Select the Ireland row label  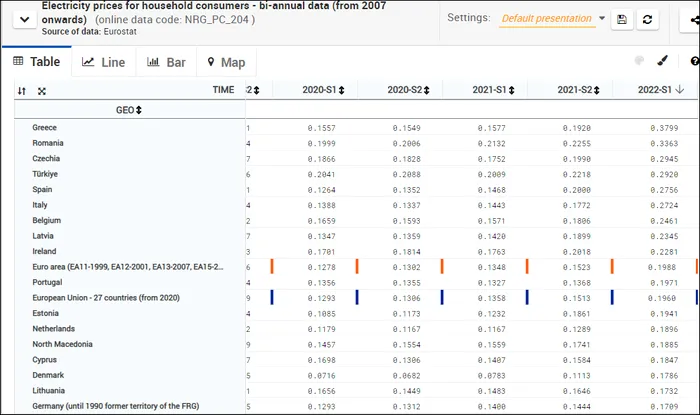(44, 251)
